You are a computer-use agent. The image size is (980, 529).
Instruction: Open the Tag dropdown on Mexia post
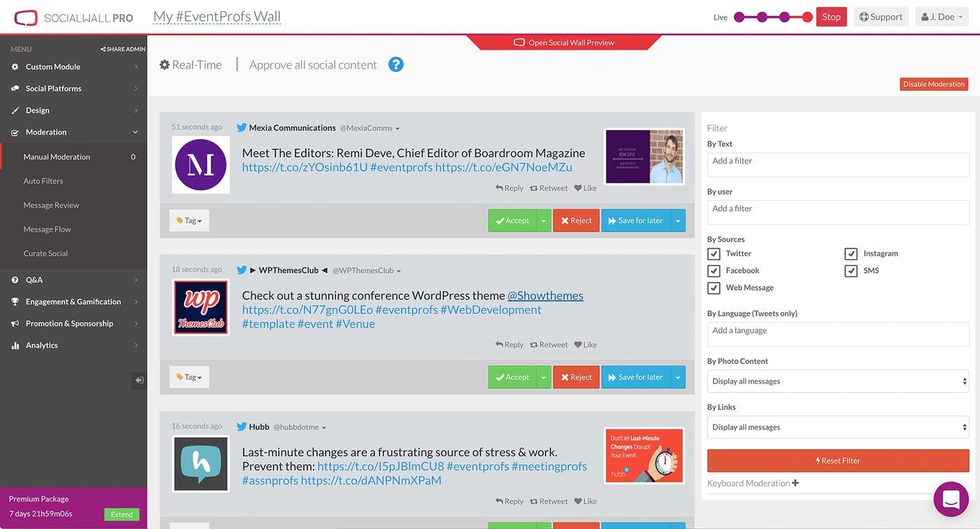pos(189,220)
